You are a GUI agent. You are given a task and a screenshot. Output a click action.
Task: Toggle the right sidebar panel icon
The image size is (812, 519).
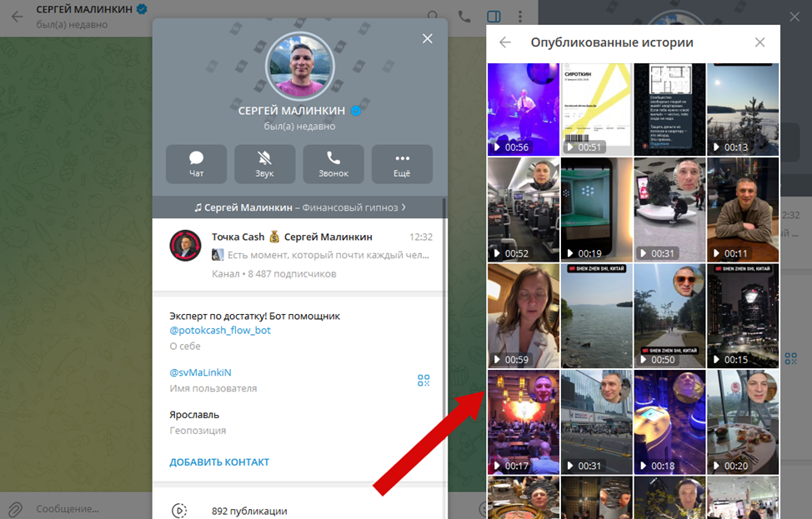(x=494, y=17)
